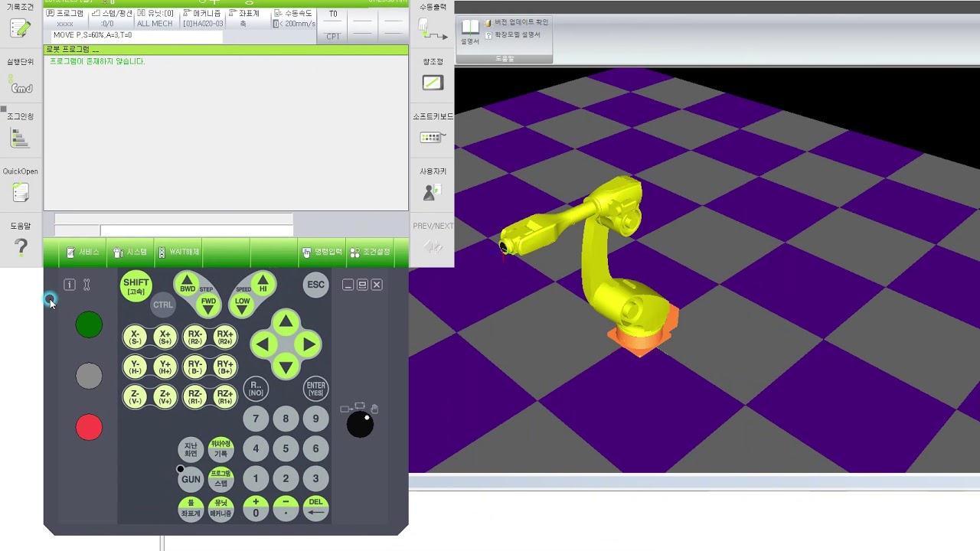Screen dimensions: 980x551
Task: Click the number 7 key
Action: tap(256, 419)
